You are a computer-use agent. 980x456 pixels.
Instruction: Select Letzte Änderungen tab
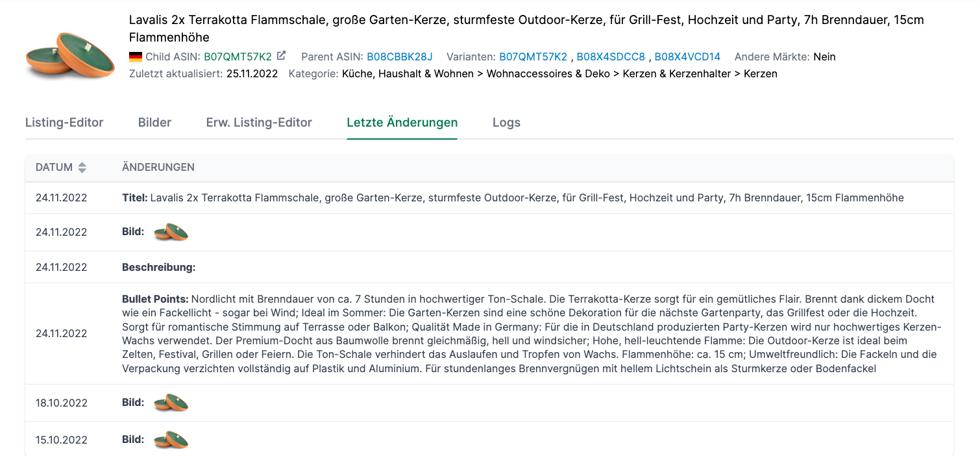402,123
